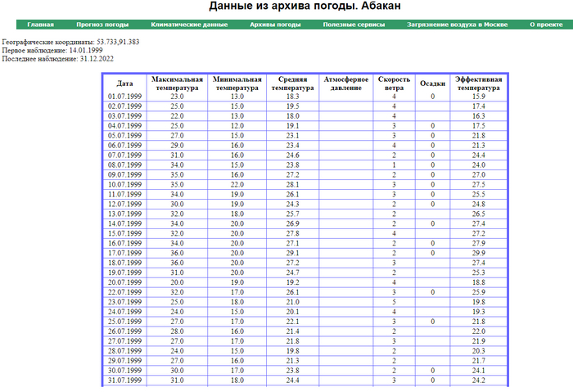Select the date cell 31.07.1999
This screenshot has height=392, width=573.
pyautogui.click(x=124, y=381)
